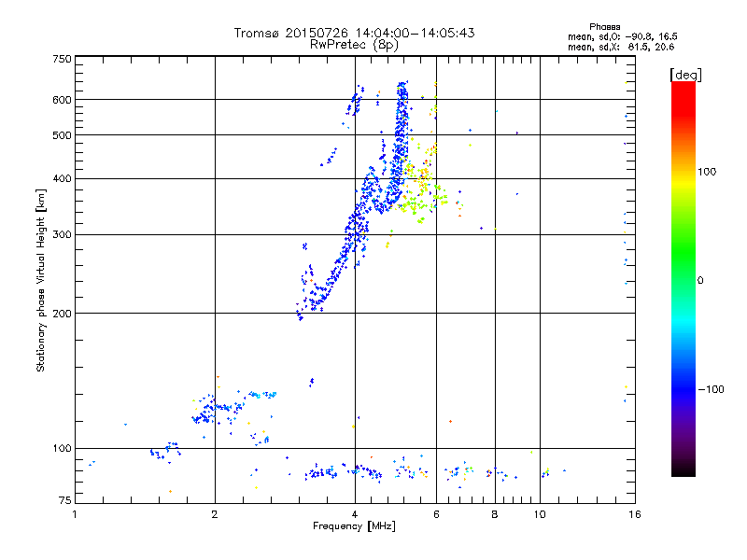Click the y-axis '100' tick label
The width and height of the screenshot is (747, 560).
point(62,448)
